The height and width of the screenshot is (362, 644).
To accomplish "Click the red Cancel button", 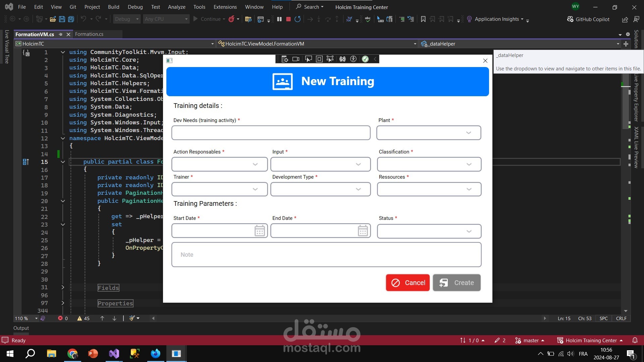I will coord(408,283).
